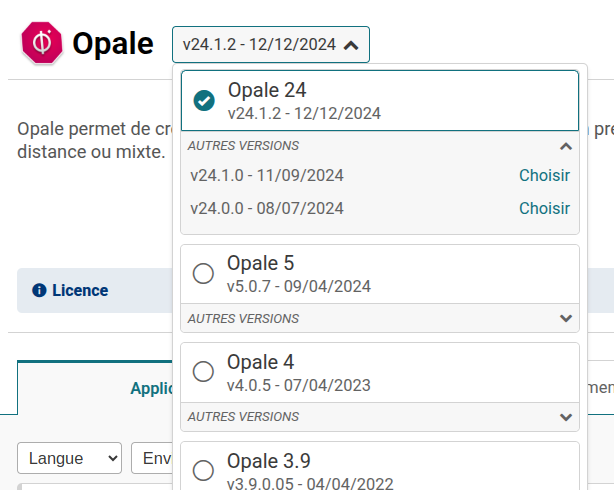Click the v24.1.0 - 11/09/2024 text
This screenshot has width=614, height=490.
(267, 175)
